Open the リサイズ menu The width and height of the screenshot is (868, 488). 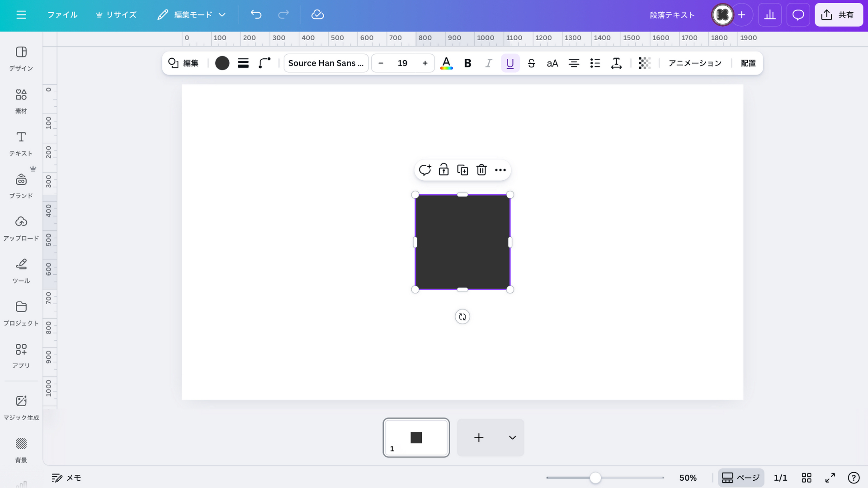116,14
